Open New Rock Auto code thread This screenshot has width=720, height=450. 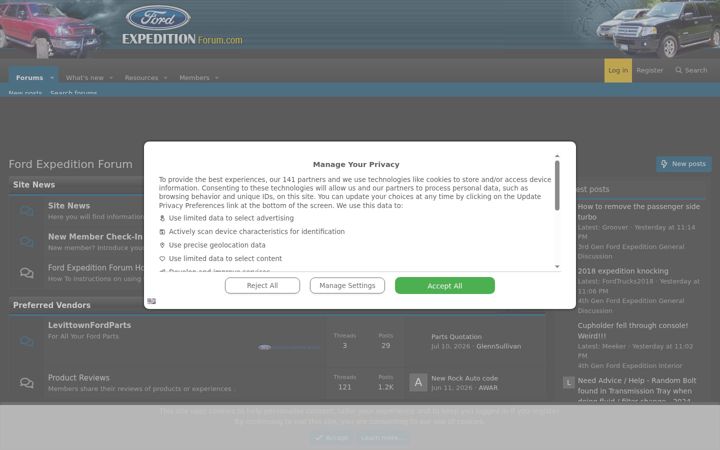[465, 378]
